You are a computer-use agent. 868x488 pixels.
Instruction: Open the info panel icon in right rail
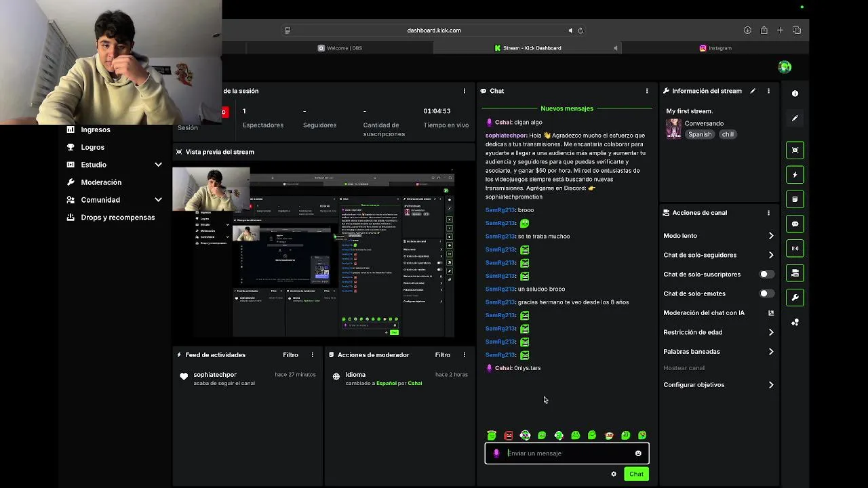coord(795,94)
